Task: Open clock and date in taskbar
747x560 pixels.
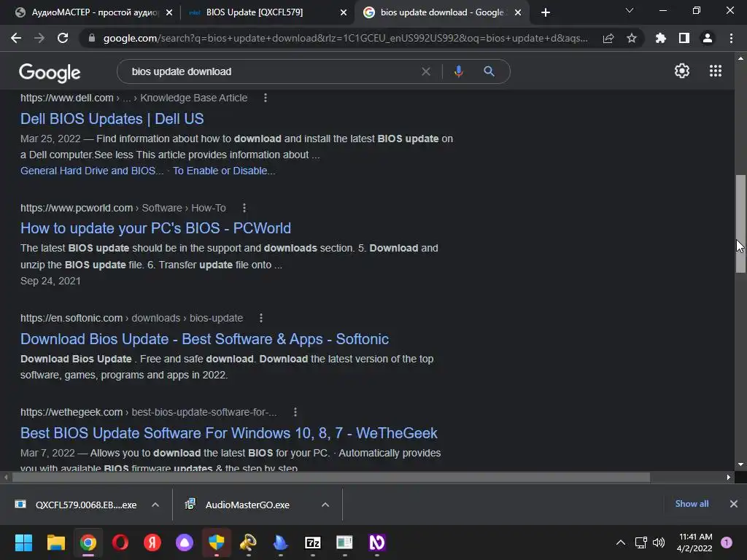Action: point(695,542)
